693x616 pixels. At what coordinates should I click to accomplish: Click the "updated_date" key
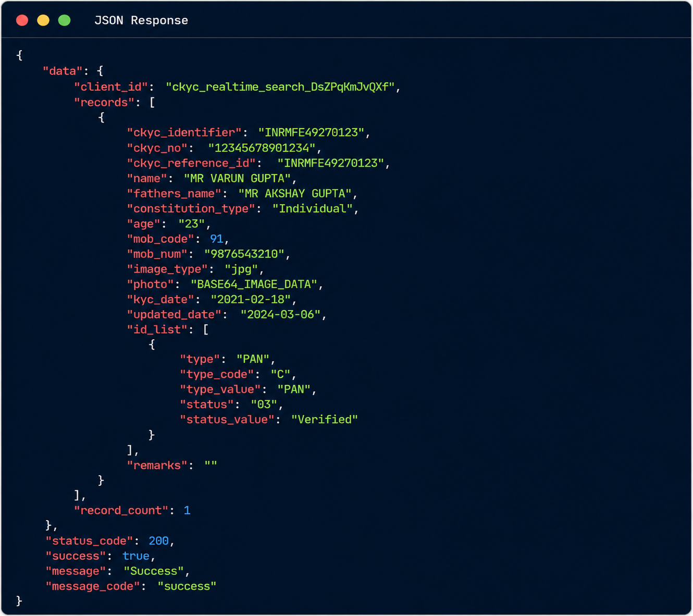(x=174, y=314)
